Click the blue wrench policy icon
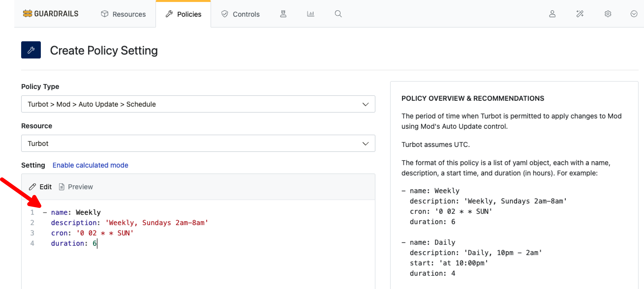 click(31, 50)
